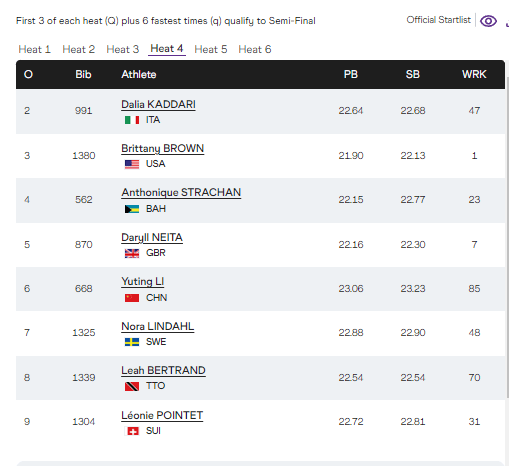This screenshot has width=509, height=466.
Task: Click the Switzerland flag next to SUI
Action: (132, 431)
